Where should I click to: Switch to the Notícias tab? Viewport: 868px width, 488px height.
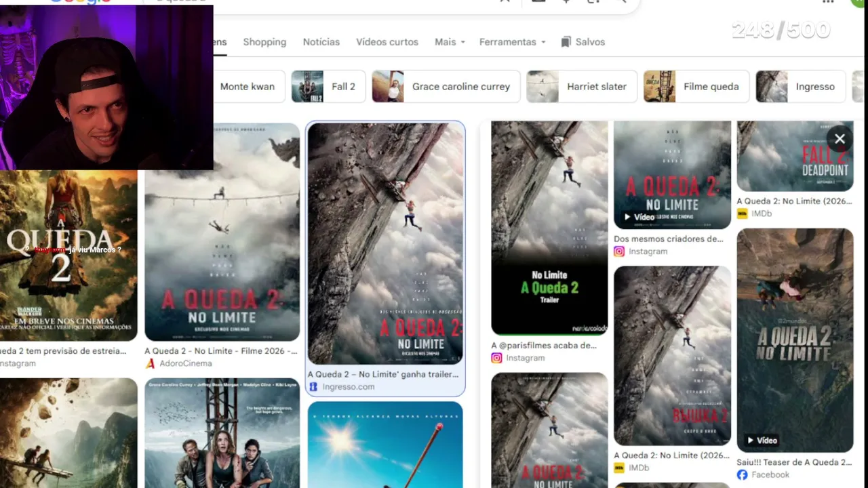coord(321,42)
